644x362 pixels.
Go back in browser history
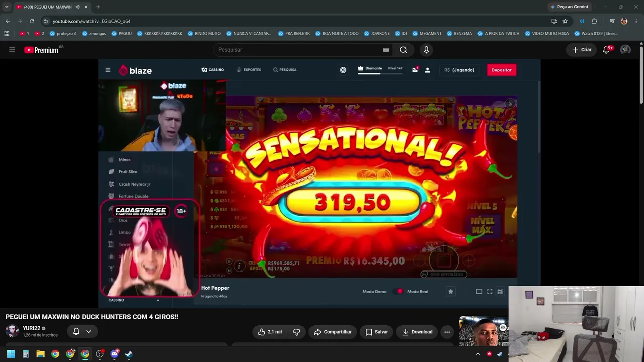(8, 21)
